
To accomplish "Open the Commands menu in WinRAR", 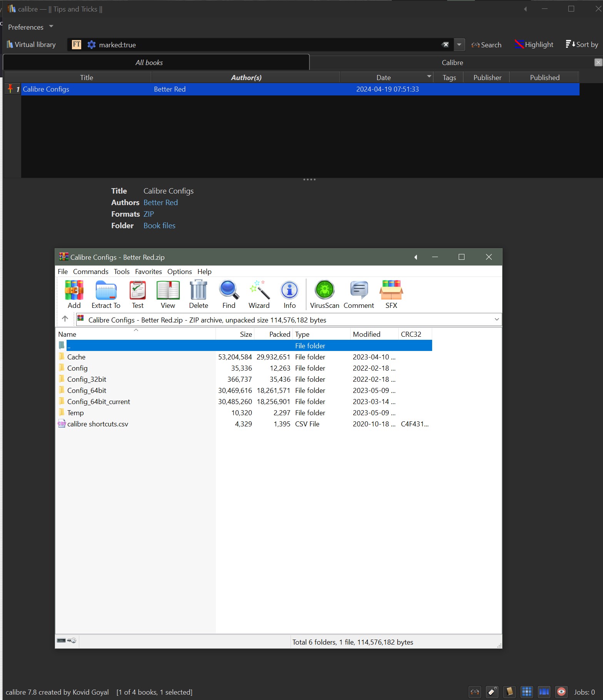I will click(x=90, y=272).
